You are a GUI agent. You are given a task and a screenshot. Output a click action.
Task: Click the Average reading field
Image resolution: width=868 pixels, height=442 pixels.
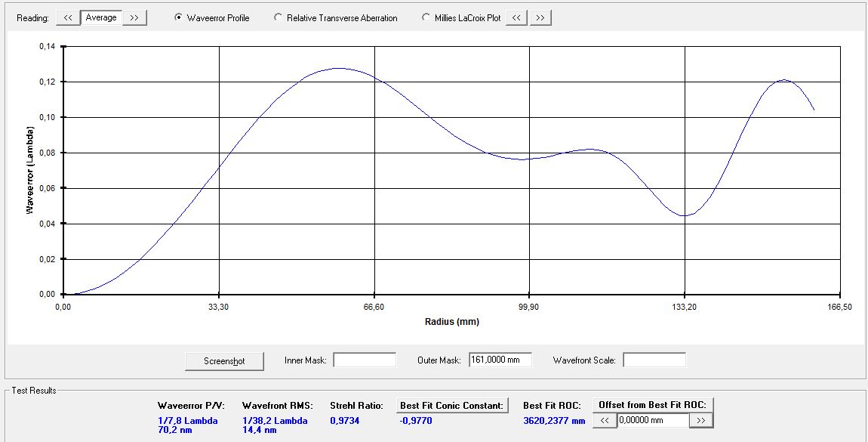click(x=101, y=17)
